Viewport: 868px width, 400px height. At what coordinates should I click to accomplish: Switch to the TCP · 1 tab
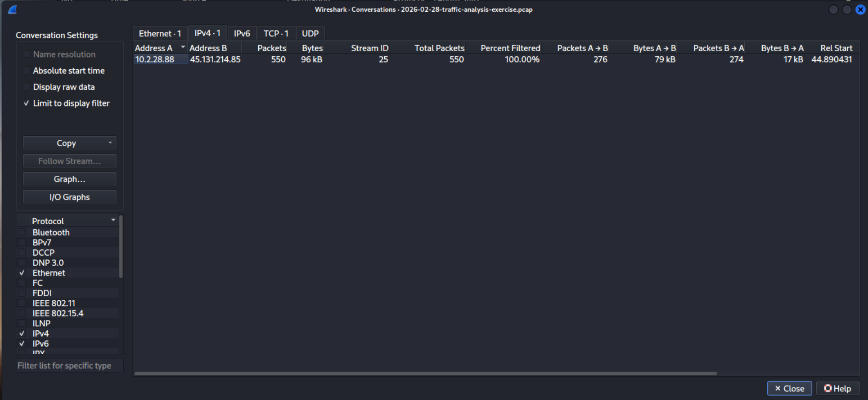(276, 34)
